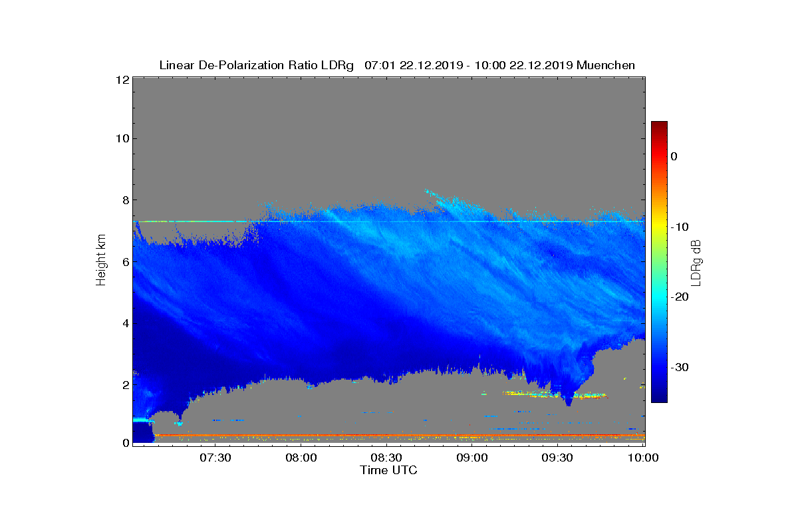The height and width of the screenshot is (532, 798).
Task: Click the 08:30 time tick label
Action: tap(386, 458)
